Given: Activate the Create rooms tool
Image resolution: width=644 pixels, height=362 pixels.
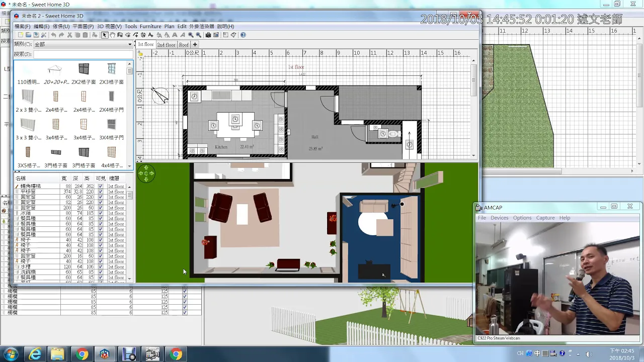Looking at the screenshot, I should coord(128,35).
